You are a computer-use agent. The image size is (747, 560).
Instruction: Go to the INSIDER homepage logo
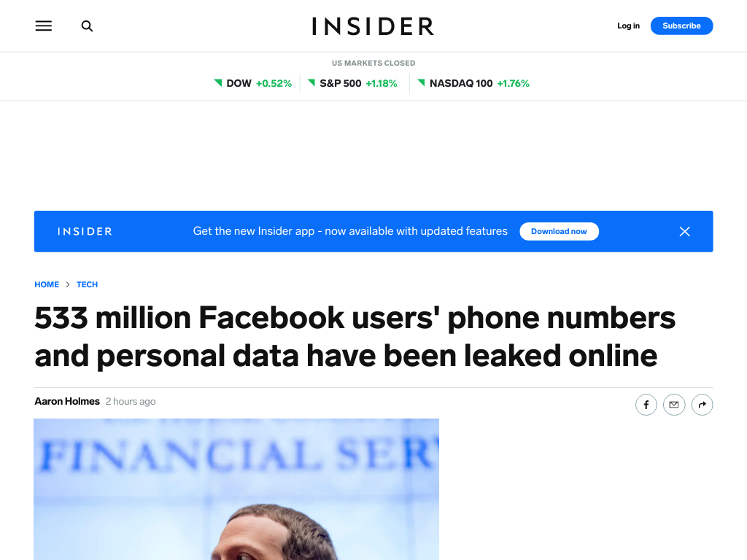(373, 26)
